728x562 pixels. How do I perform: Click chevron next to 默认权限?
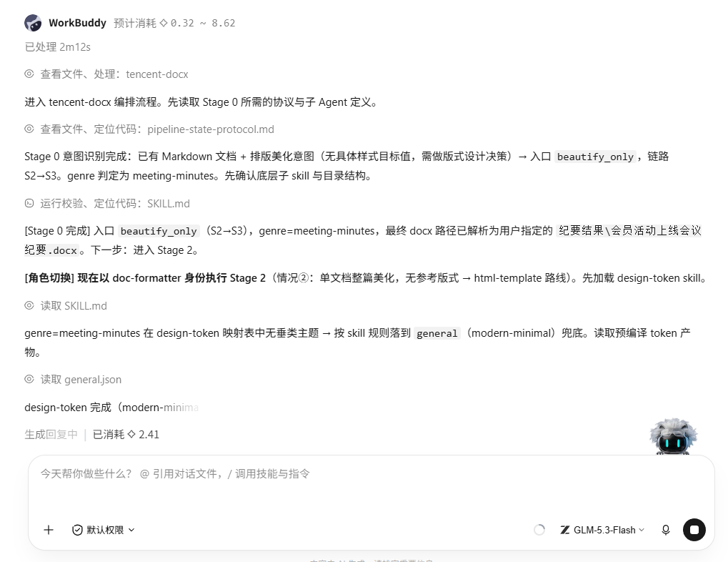(131, 530)
